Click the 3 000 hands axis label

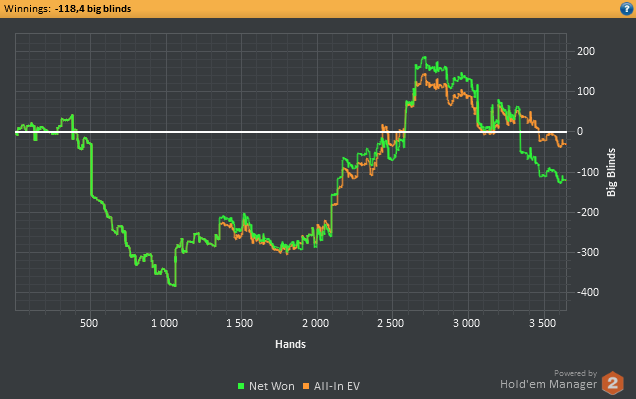(x=466, y=323)
